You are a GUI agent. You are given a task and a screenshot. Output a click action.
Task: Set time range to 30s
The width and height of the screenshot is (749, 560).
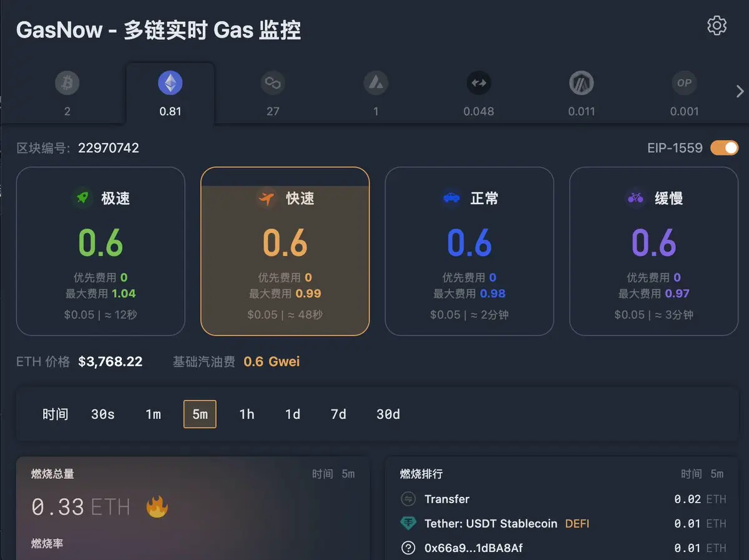(x=103, y=414)
